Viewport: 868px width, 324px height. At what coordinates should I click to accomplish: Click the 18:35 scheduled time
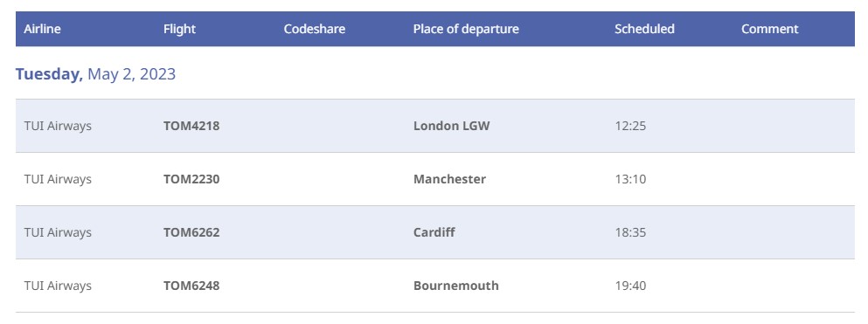[x=630, y=232]
